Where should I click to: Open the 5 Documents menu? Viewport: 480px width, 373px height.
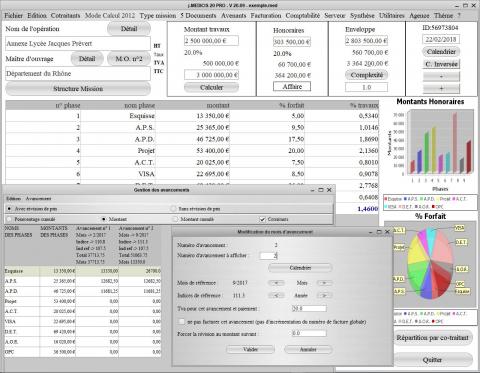[x=198, y=16]
